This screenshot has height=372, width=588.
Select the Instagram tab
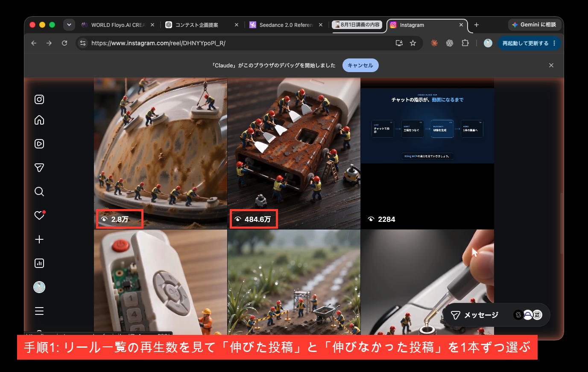[427, 25]
